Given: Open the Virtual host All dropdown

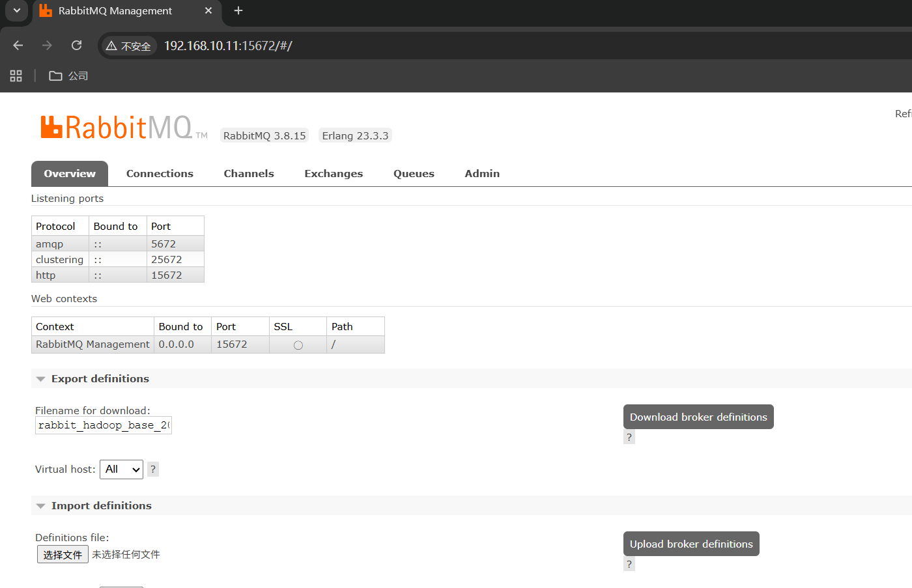Looking at the screenshot, I should tap(121, 469).
